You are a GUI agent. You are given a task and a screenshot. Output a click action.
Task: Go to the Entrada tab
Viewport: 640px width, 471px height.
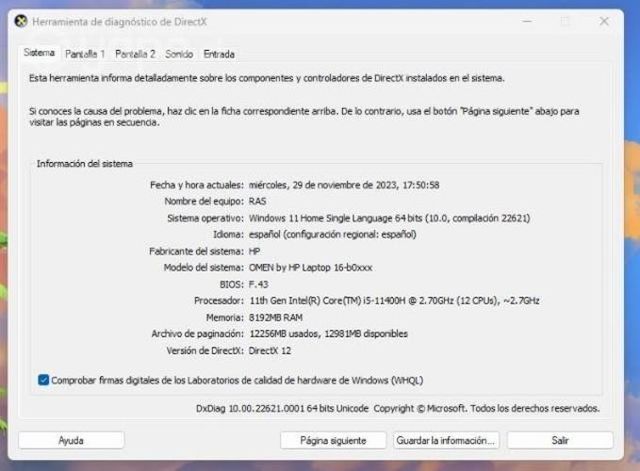pyautogui.click(x=219, y=54)
